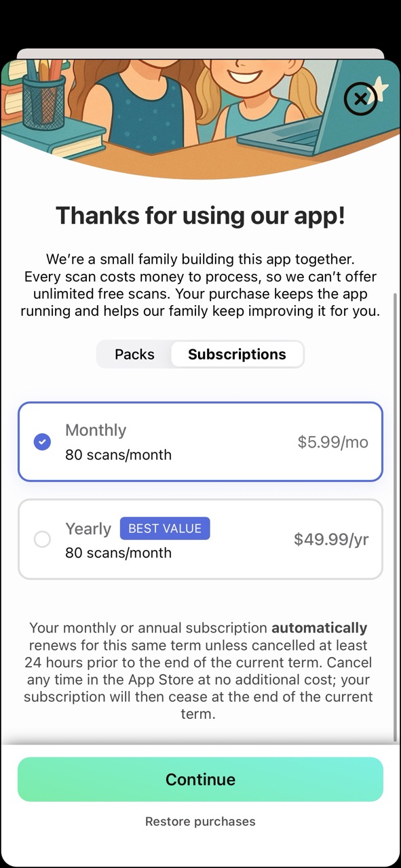Viewport: 401px width, 868px height.
Task: Tap the family message paragraph
Action: (x=200, y=285)
